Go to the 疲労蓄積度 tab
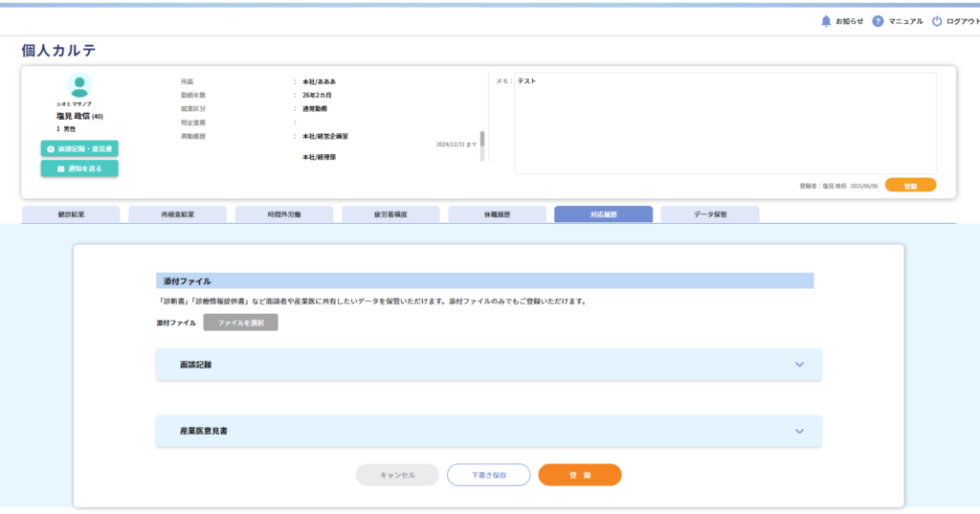The image size is (980, 514). click(x=390, y=214)
